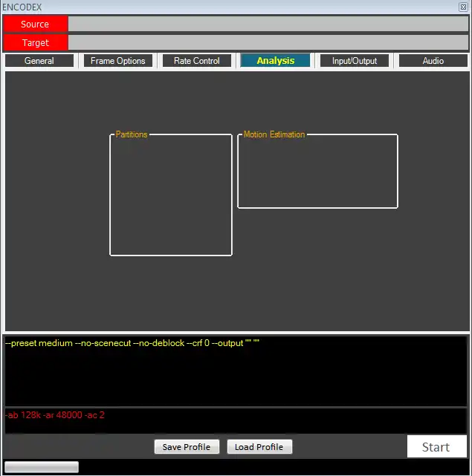Click the red Target button
Viewport: 472px width, 476px height.
click(35, 42)
